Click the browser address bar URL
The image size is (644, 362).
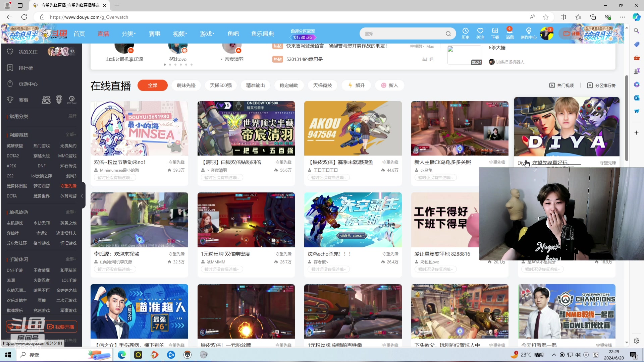point(89,17)
